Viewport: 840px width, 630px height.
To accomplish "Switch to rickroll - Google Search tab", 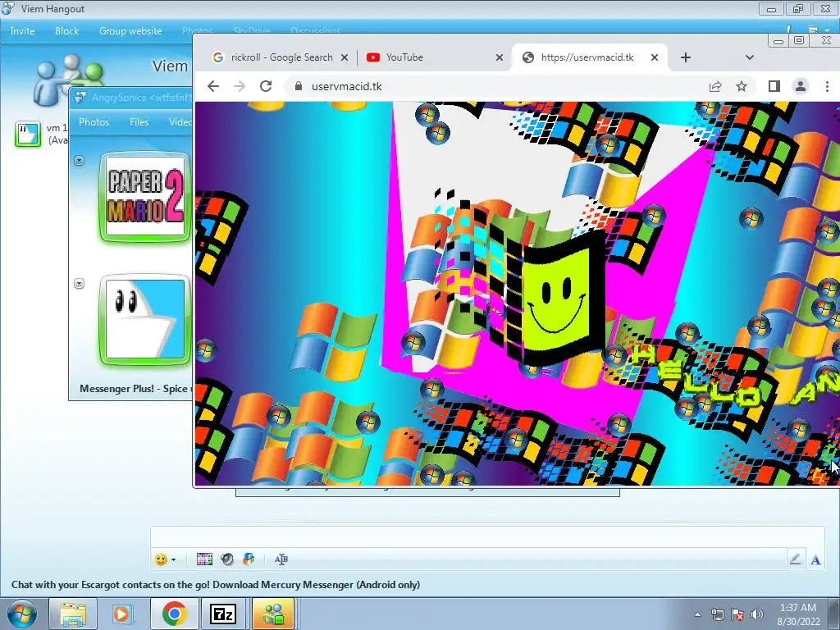I will click(282, 57).
